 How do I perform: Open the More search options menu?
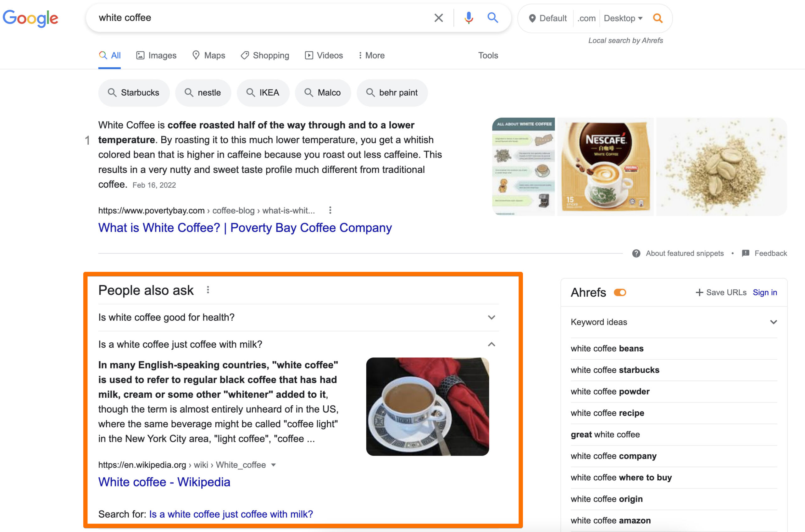pyautogui.click(x=371, y=55)
